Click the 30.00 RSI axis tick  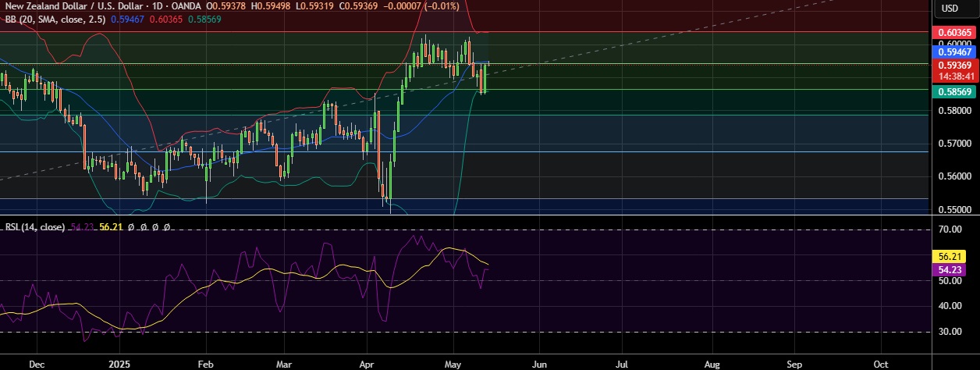[949, 332]
